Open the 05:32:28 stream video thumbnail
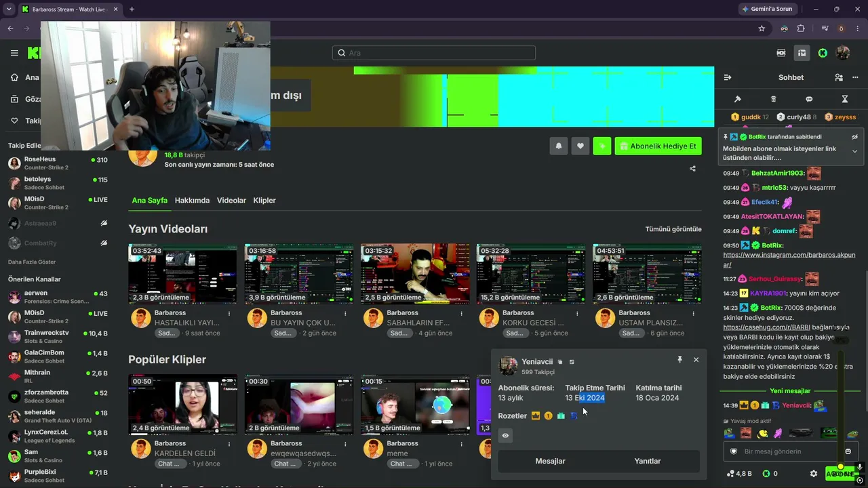The width and height of the screenshot is (868, 488). [530, 274]
